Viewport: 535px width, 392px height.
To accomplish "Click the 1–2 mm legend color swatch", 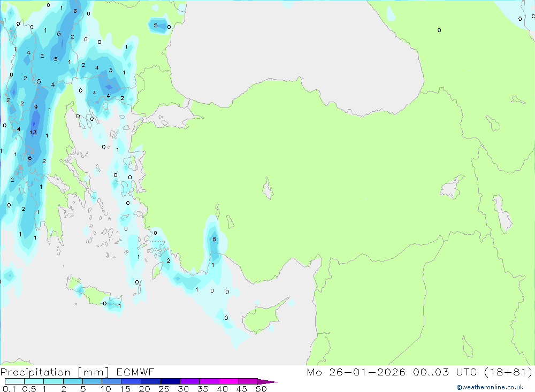I will coord(53,381).
